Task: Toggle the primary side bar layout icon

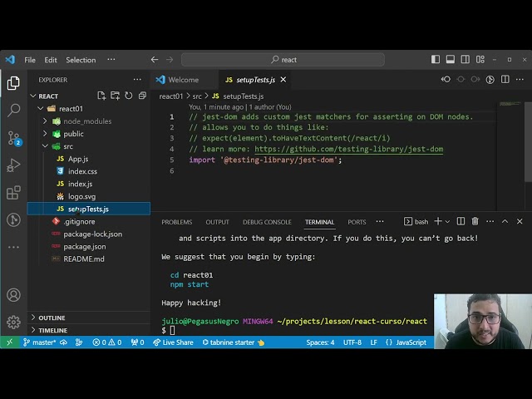Action: click(x=436, y=59)
